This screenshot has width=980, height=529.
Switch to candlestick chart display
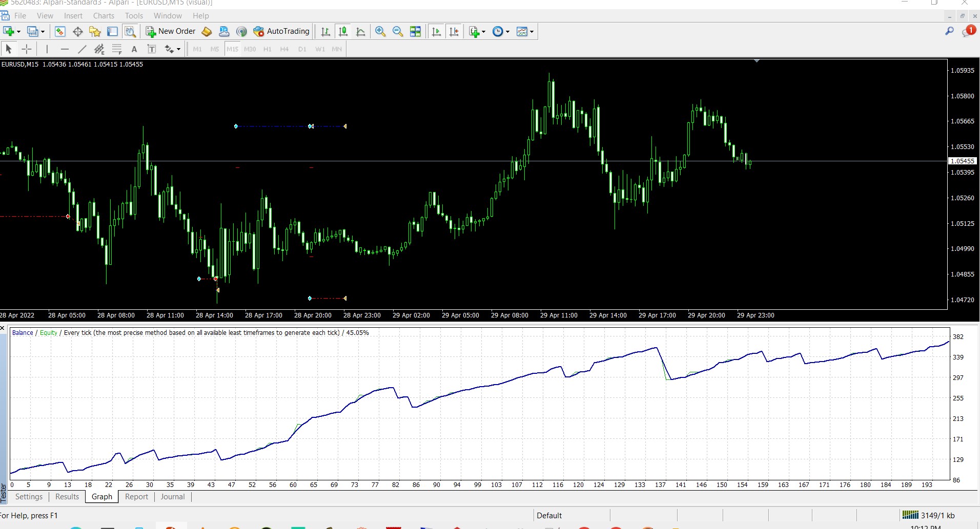pos(343,32)
